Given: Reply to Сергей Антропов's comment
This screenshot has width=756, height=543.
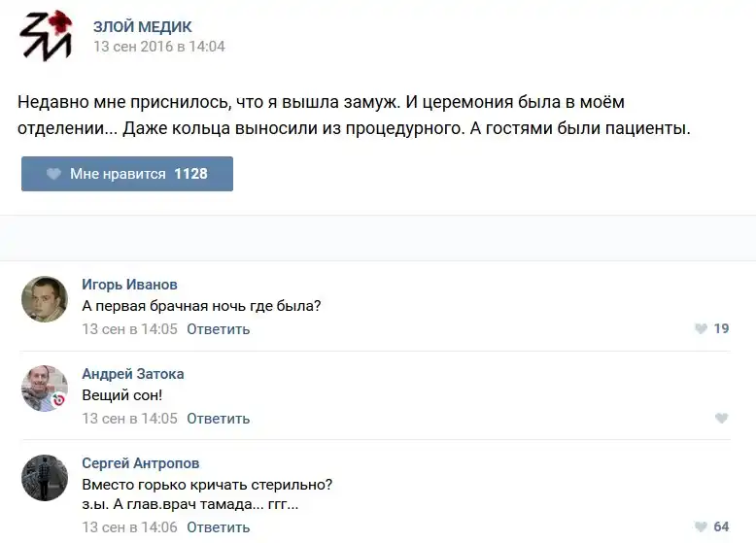Looking at the screenshot, I should click(x=219, y=527).
